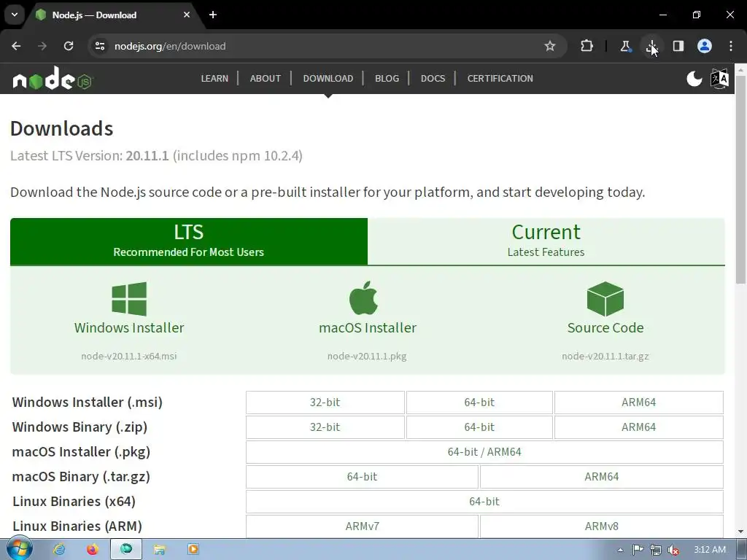
Task: Open the Chrome Labs flask icon
Action: coord(625,46)
